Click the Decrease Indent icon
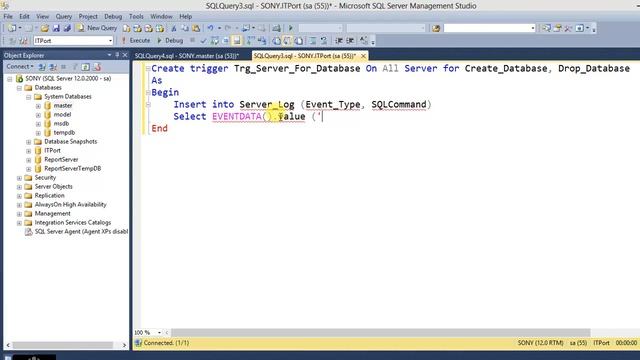Image resolution: width=640 pixels, height=360 pixels. [339, 40]
